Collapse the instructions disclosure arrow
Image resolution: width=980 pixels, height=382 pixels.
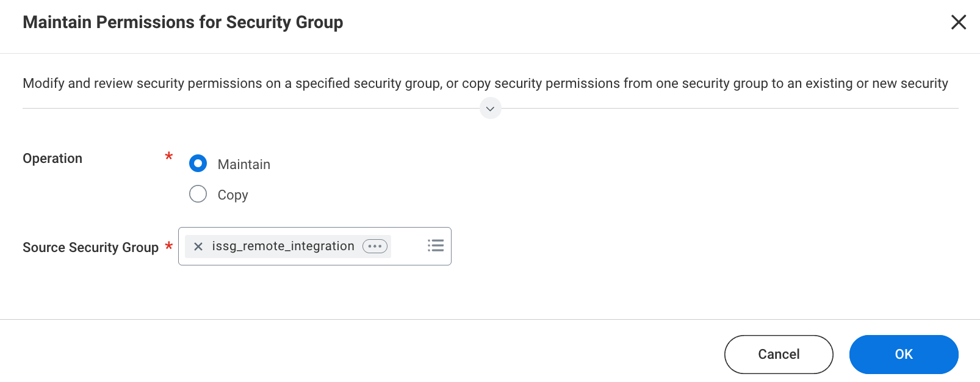coord(490,108)
